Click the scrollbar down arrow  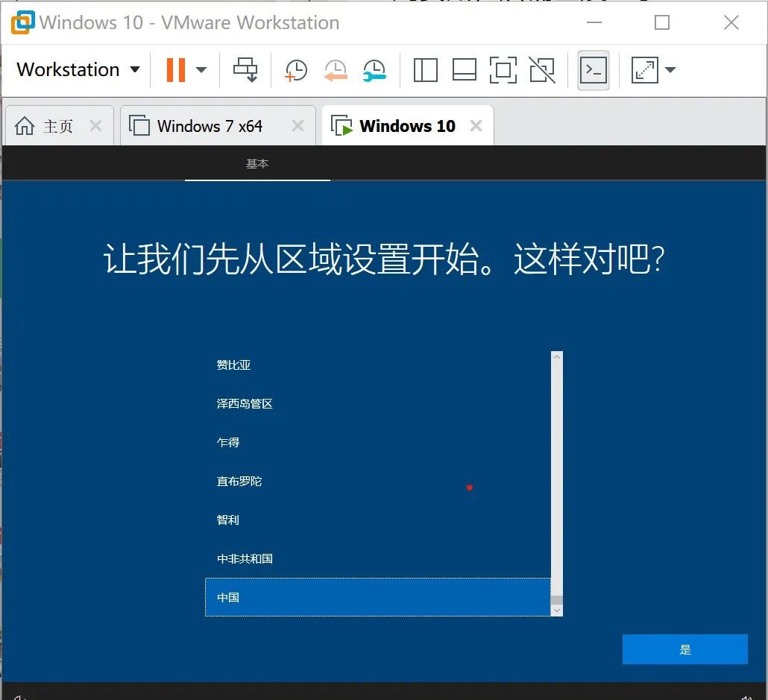555,611
